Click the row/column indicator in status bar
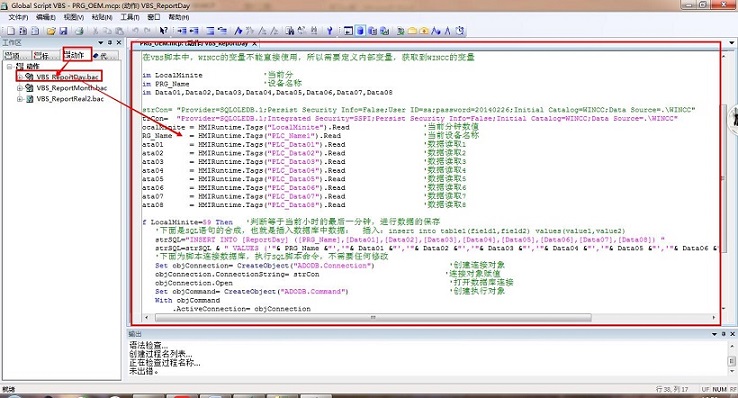 [x=672, y=389]
